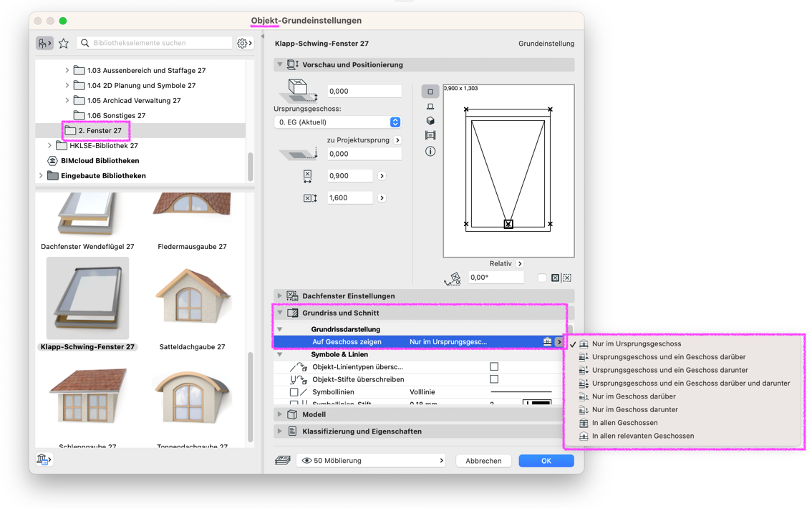Toggle the mirror checkbox beside the angle field
812x508 pixels.
[541, 278]
